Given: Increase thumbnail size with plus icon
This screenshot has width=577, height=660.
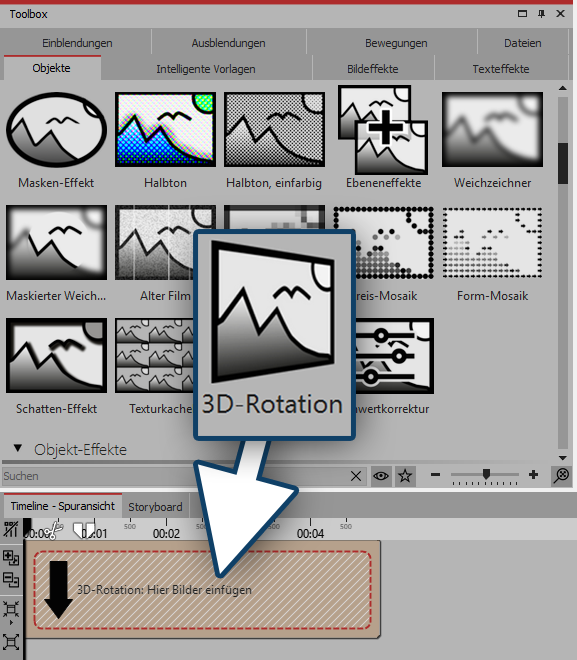Looking at the screenshot, I should tap(533, 475).
